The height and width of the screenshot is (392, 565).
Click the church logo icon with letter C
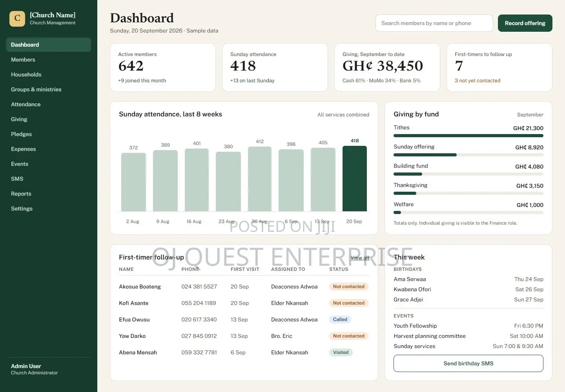pos(17,18)
